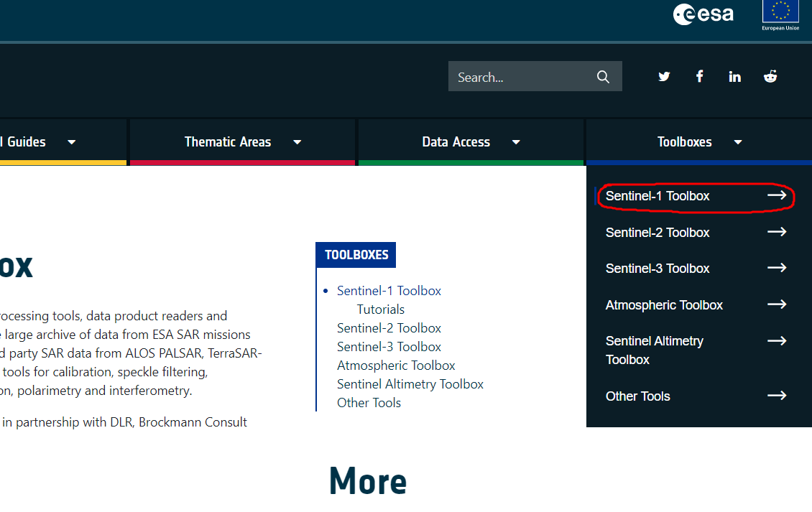Open the Twitter social link

664,77
